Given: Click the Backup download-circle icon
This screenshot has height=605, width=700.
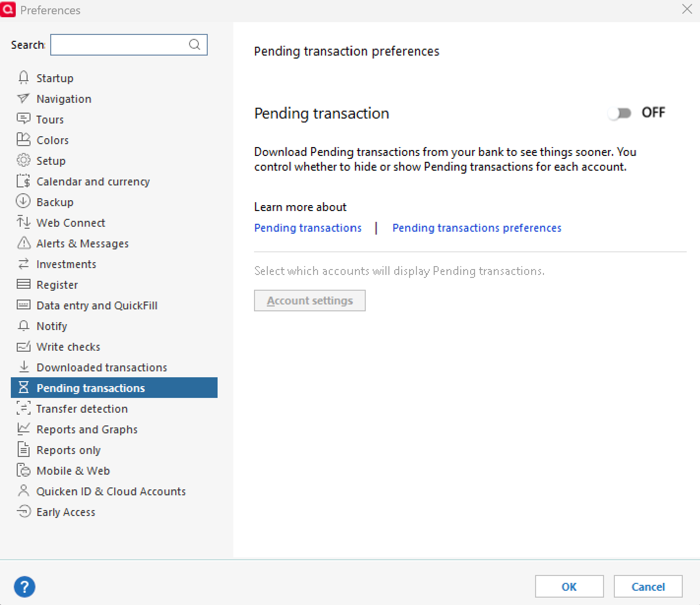Looking at the screenshot, I should [x=23, y=201].
